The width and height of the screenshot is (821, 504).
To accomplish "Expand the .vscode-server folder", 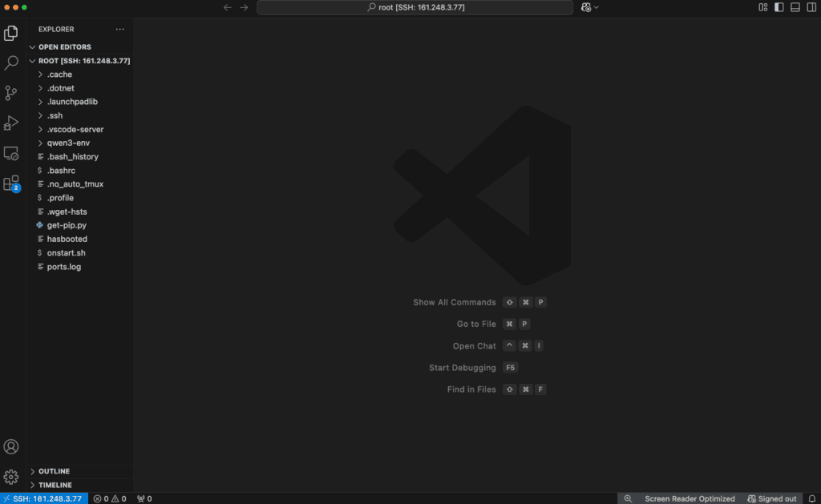I will click(x=79, y=129).
